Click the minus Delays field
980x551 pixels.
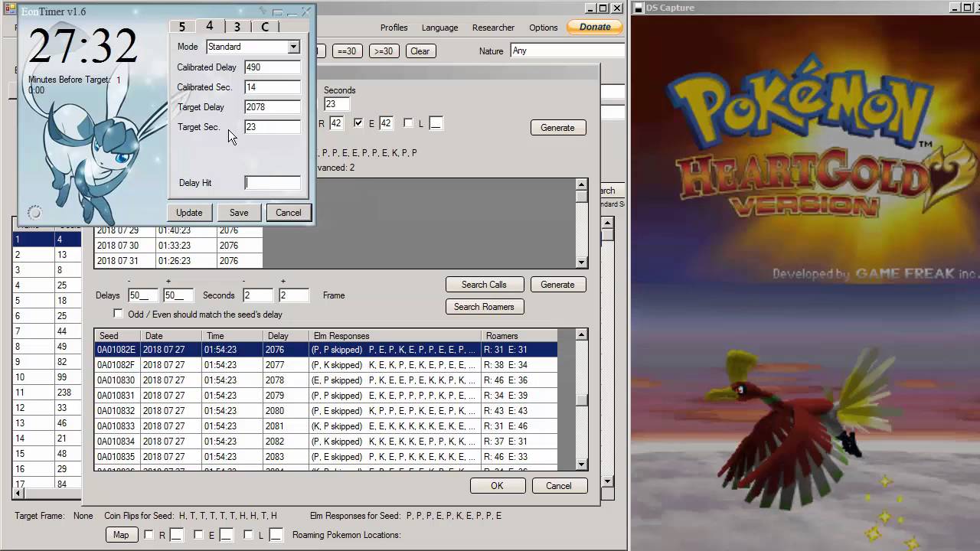click(143, 295)
